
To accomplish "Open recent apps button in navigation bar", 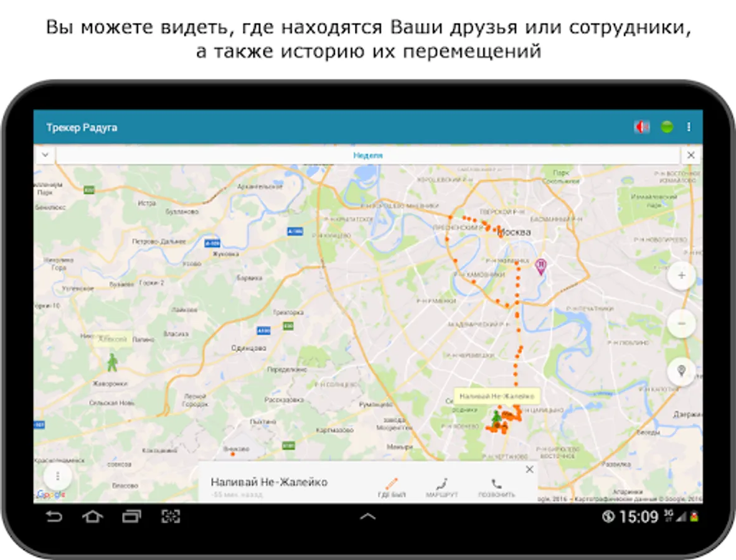I will pyautogui.click(x=131, y=516).
